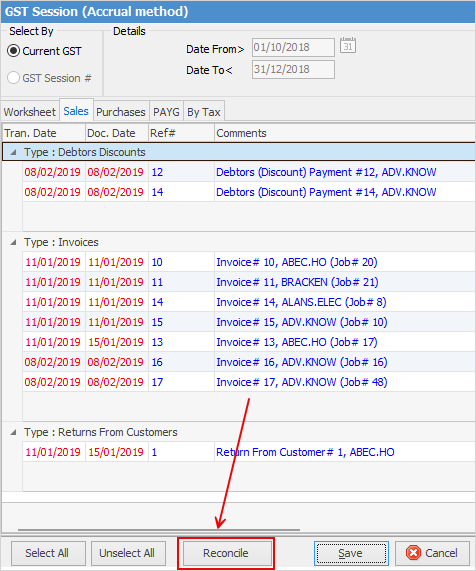
Task: Collapse the Invoices type group
Action: [x=13, y=242]
